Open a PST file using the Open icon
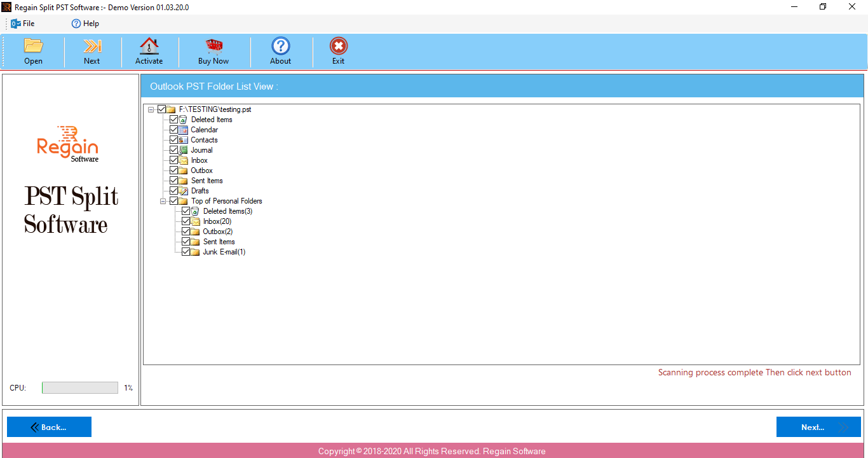This screenshot has height=458, width=868. point(33,50)
